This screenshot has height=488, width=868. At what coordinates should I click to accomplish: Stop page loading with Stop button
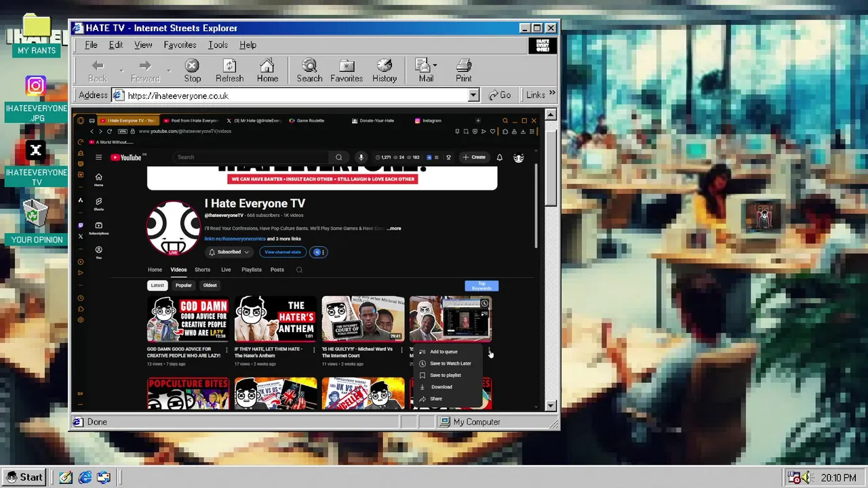192,70
